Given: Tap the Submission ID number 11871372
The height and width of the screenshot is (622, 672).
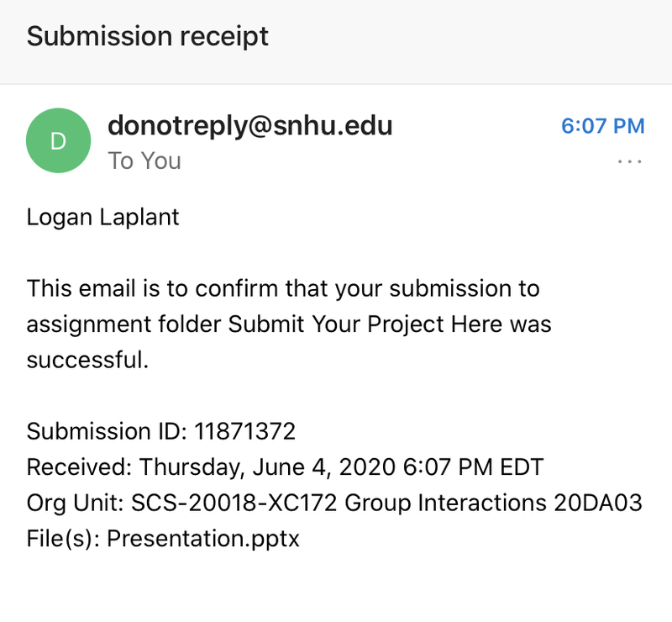Looking at the screenshot, I should point(244,431).
